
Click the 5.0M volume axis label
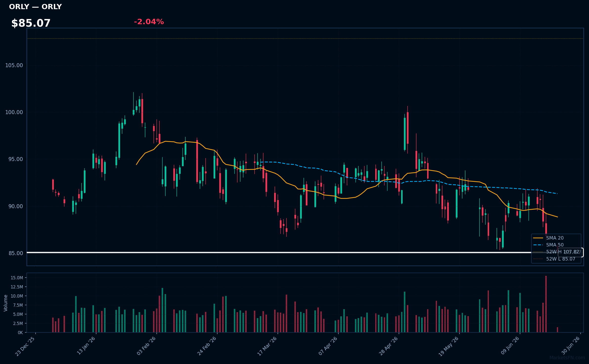[x=18, y=314]
